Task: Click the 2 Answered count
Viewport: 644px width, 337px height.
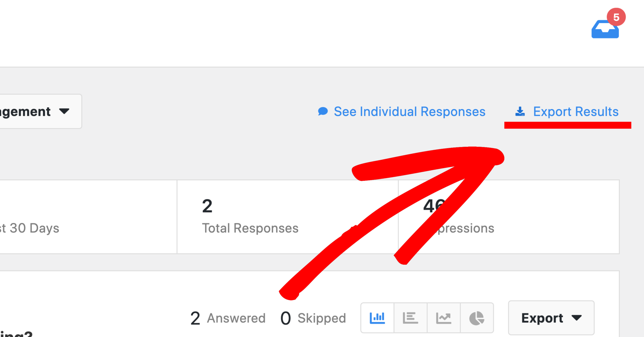Action: coord(228,318)
